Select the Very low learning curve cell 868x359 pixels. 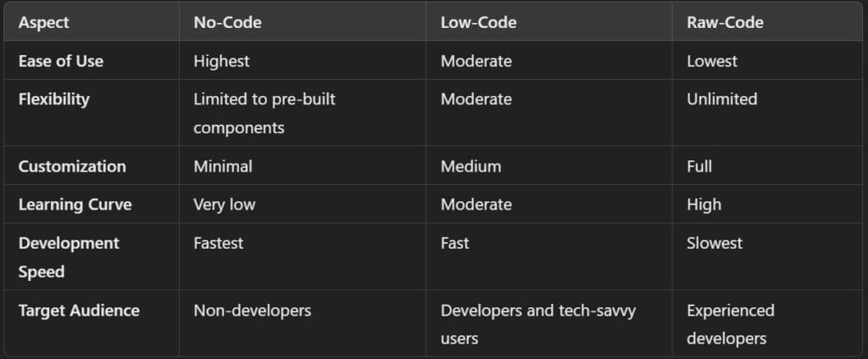(x=224, y=205)
